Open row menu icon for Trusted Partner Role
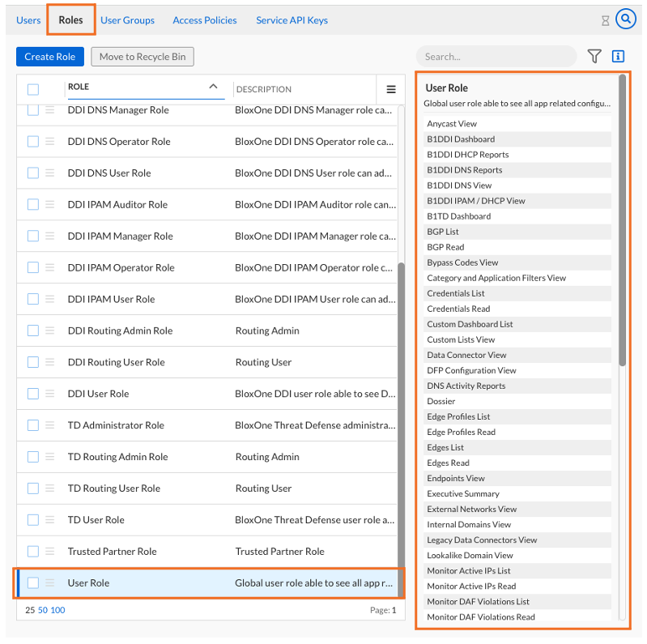This screenshot has height=644, width=647. click(50, 552)
